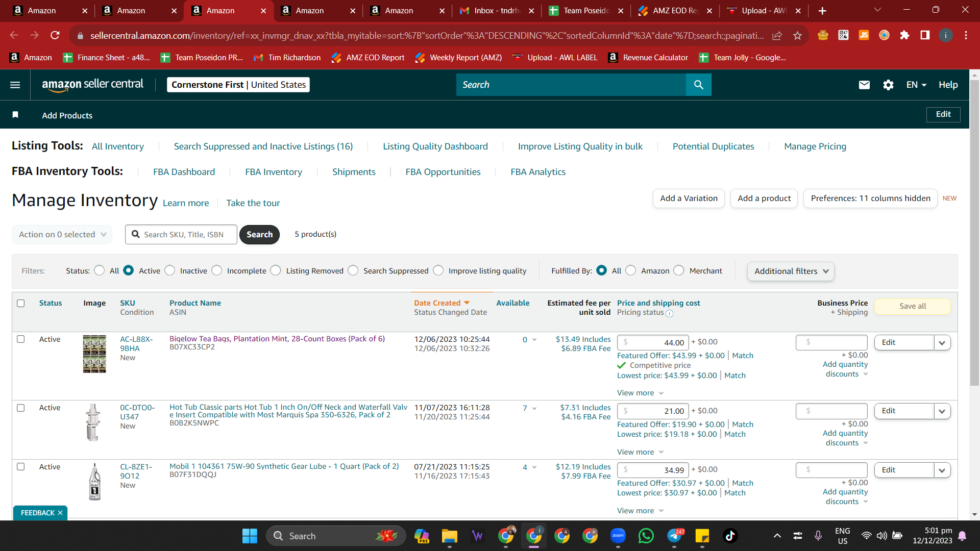Image resolution: width=980 pixels, height=551 pixels.
Task: Click the bookmark icon beside Add Products
Action: pyautogui.click(x=15, y=115)
